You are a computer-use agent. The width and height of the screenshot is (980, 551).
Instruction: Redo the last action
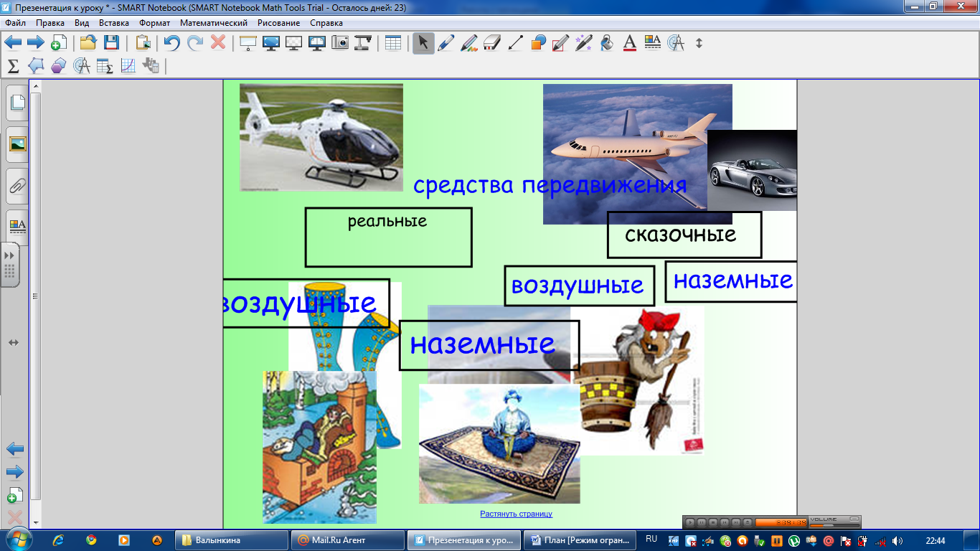(195, 43)
